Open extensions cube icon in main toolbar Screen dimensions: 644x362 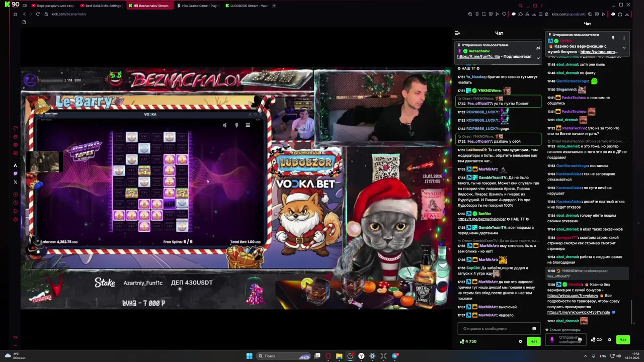(521, 14)
